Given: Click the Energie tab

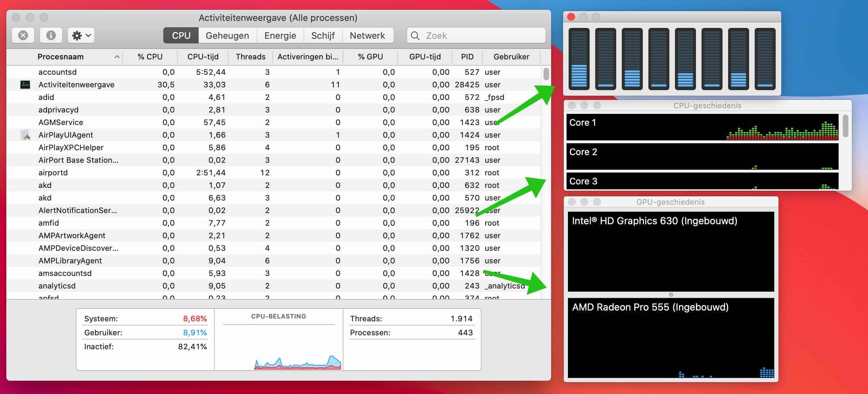Looking at the screenshot, I should tap(279, 35).
